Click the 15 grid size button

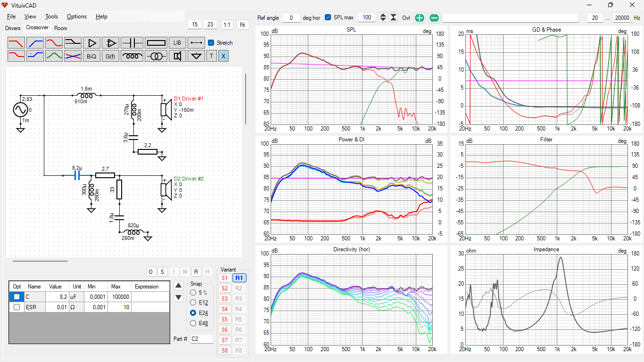click(195, 25)
